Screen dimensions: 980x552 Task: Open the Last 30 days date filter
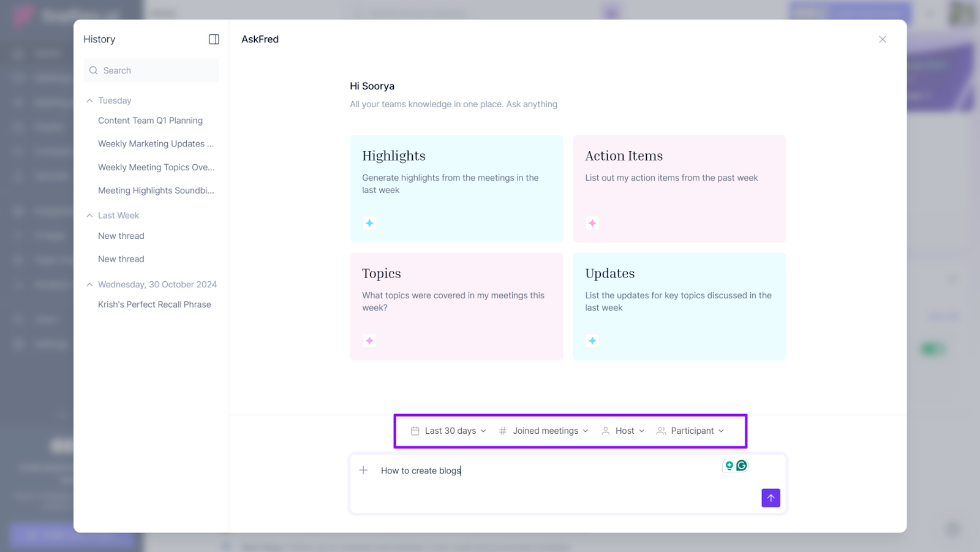pos(448,431)
